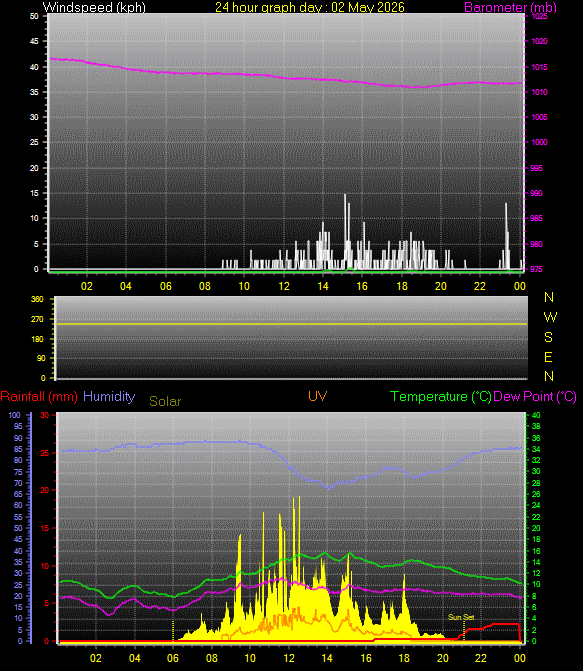Screen dimensions: 583x671
Task: Click the 'S' compass label
Action: [x=548, y=337]
